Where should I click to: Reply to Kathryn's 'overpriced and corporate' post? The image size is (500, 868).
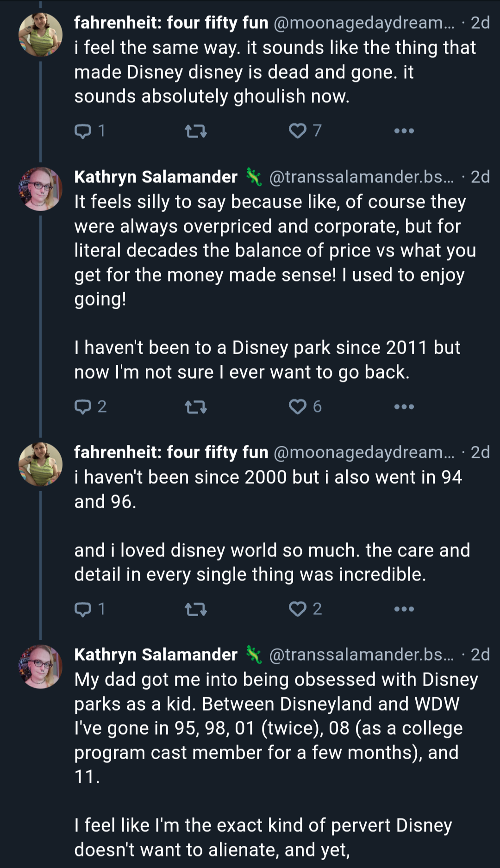click(90, 407)
